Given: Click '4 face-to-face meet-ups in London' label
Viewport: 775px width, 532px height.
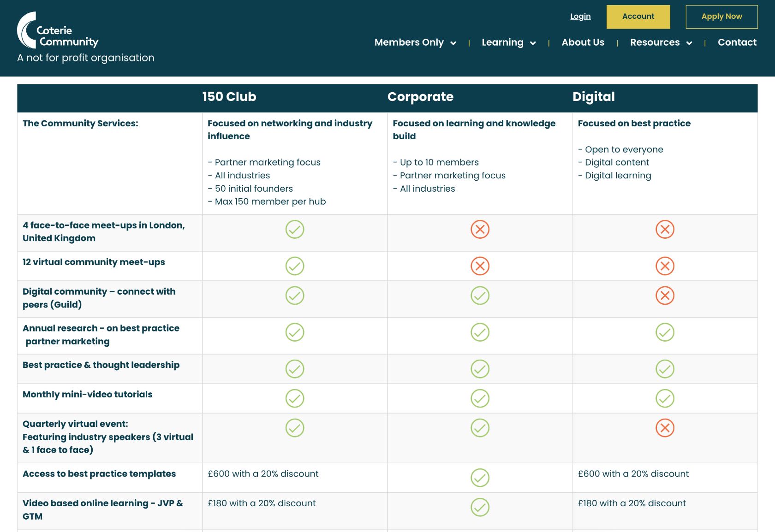Looking at the screenshot, I should click(x=104, y=232).
